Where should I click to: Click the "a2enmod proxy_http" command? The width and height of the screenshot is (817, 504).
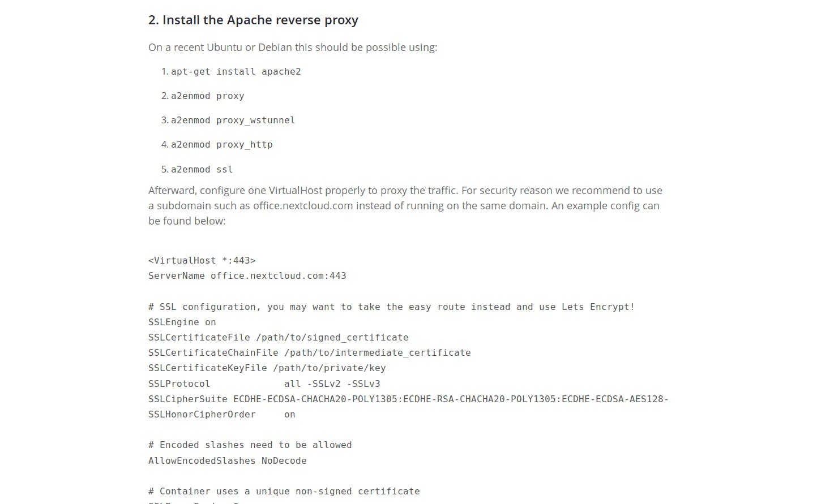(x=221, y=145)
